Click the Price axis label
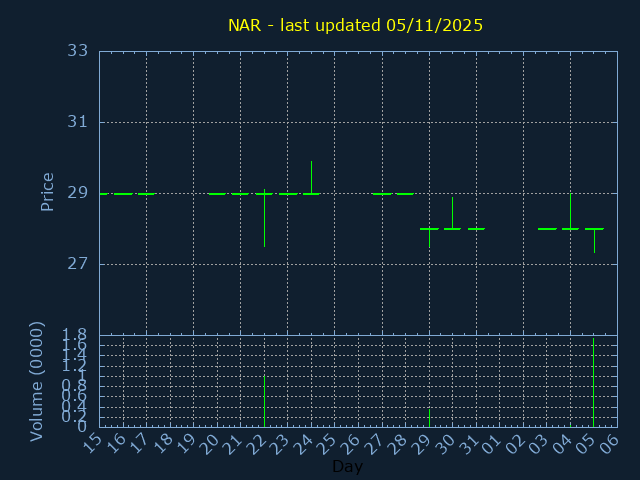The width and height of the screenshot is (640, 480). 47,192
